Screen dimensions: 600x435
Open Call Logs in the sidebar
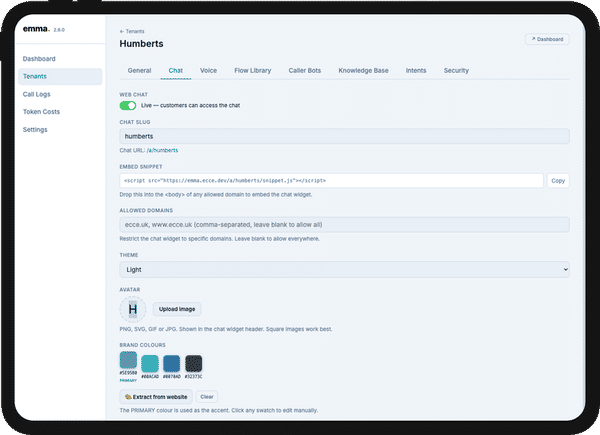click(x=36, y=94)
